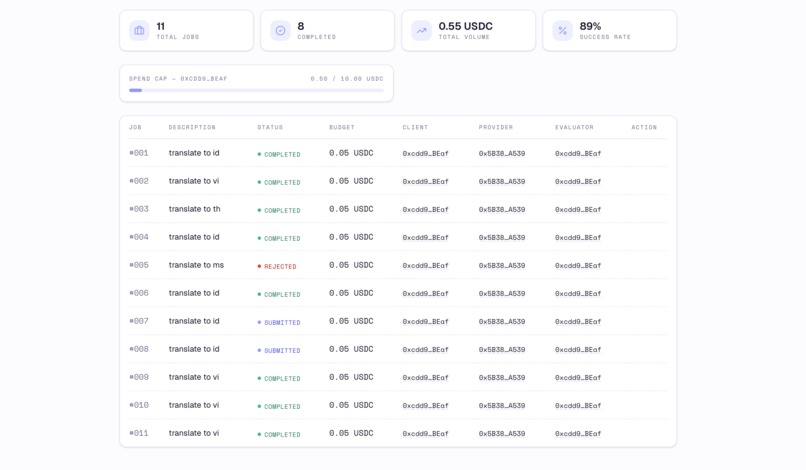The width and height of the screenshot is (806, 470).
Task: Click the Job column header
Action: [135, 127]
